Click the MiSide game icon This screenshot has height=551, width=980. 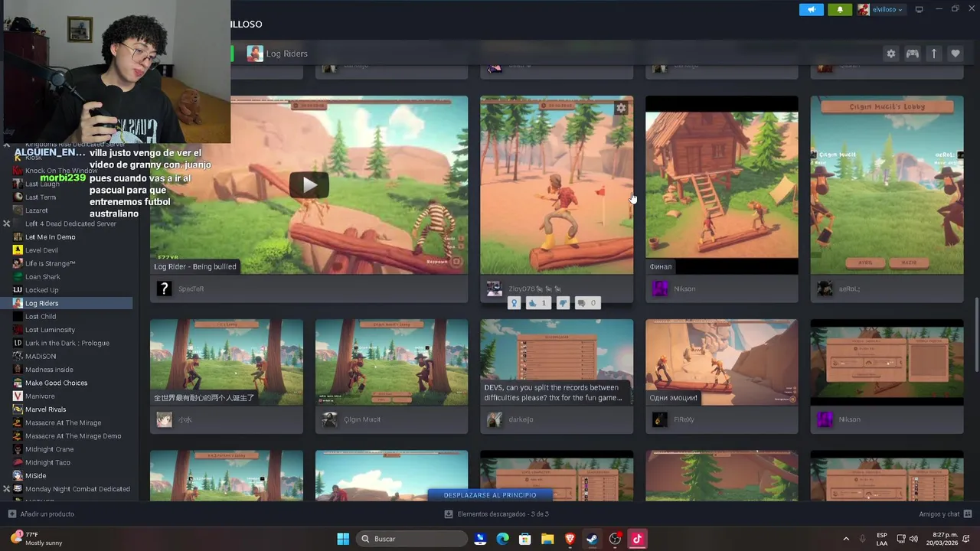[x=18, y=476]
